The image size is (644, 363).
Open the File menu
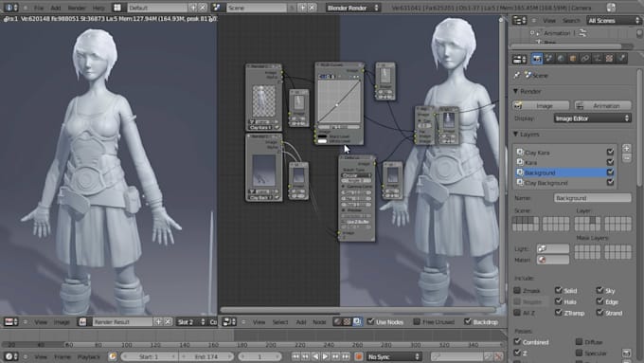39,8
